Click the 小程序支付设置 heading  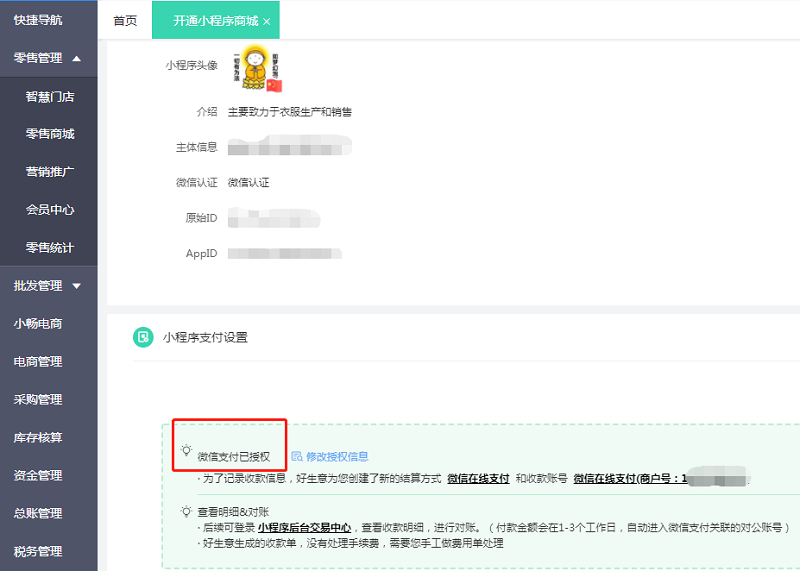click(205, 337)
